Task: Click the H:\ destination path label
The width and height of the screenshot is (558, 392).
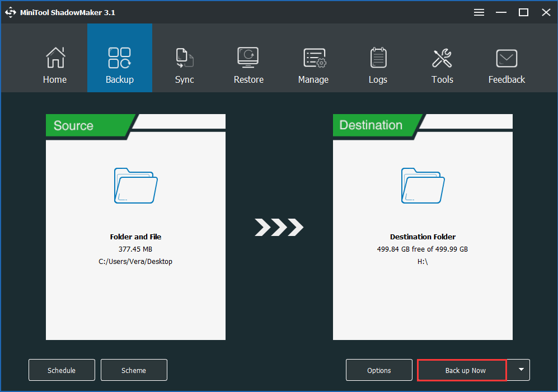Action: (x=423, y=261)
